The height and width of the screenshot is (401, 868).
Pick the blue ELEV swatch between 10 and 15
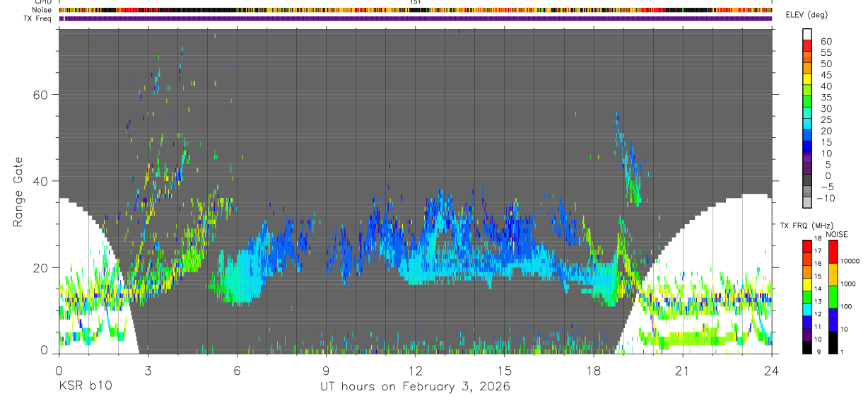click(x=807, y=147)
